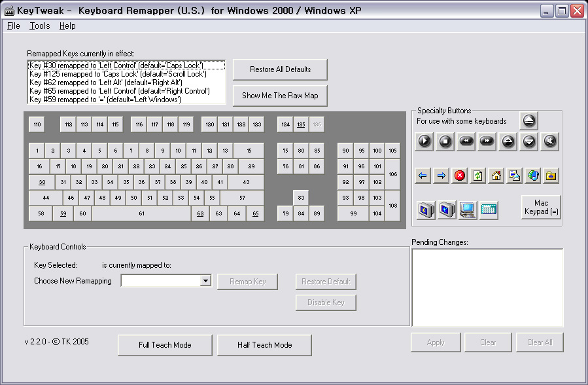Click the My Computer specialty button
This screenshot has width=588, height=385.
tap(468, 210)
